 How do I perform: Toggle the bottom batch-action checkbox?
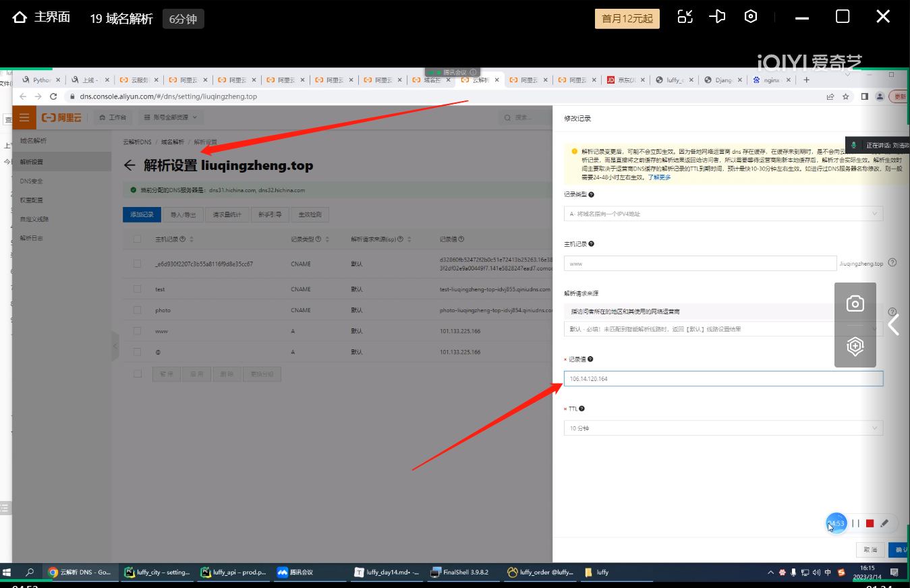tap(138, 374)
